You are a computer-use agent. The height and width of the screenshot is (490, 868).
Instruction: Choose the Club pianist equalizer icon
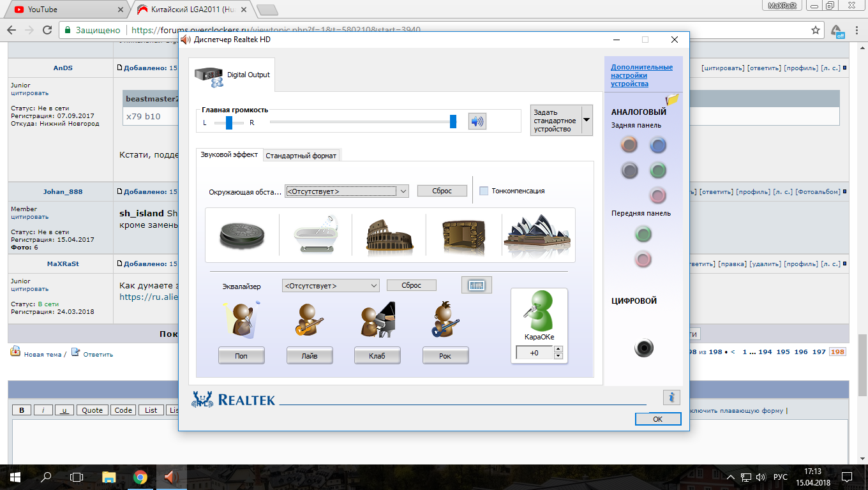[x=377, y=320]
